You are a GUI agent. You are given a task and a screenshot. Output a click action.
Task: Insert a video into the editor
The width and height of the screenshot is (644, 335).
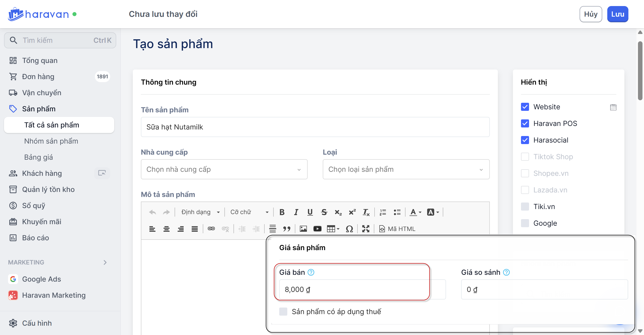coord(317,229)
